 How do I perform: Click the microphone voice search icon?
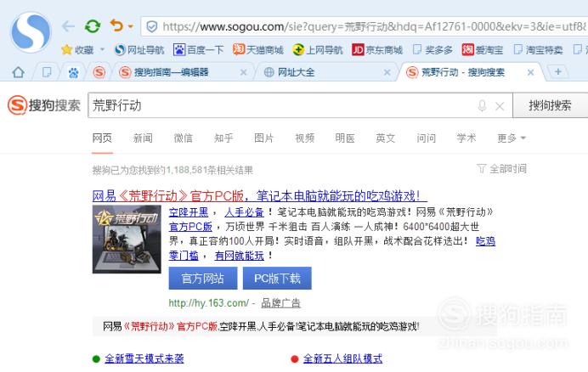tap(483, 106)
